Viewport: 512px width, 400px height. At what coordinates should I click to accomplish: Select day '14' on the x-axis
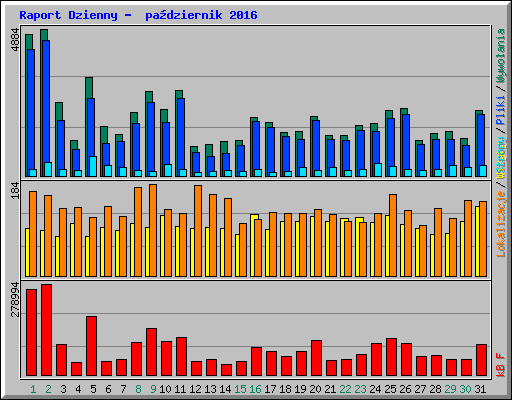pyautogui.click(x=225, y=389)
